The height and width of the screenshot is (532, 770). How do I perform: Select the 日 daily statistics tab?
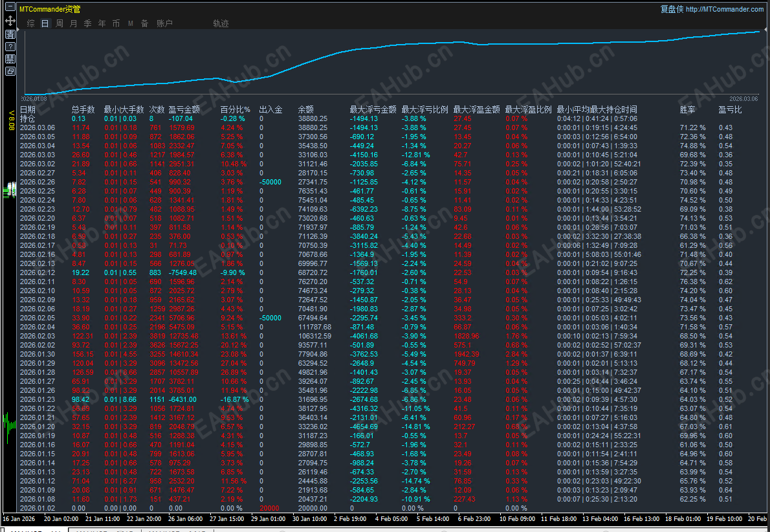pyautogui.click(x=45, y=23)
